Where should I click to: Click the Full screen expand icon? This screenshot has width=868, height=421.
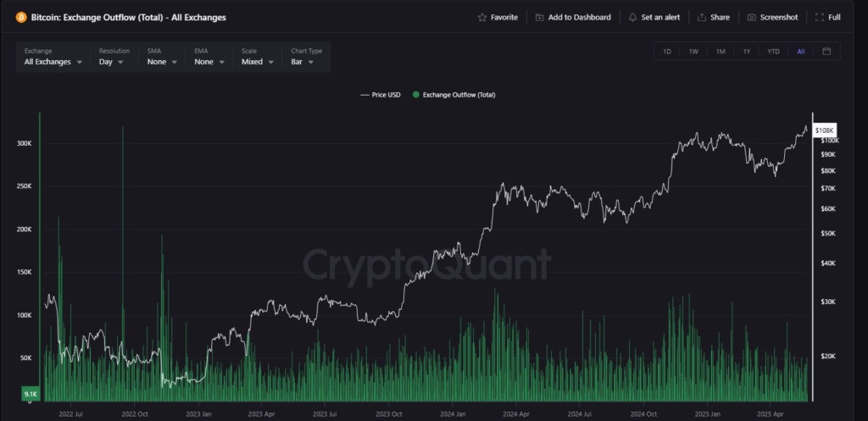point(820,17)
